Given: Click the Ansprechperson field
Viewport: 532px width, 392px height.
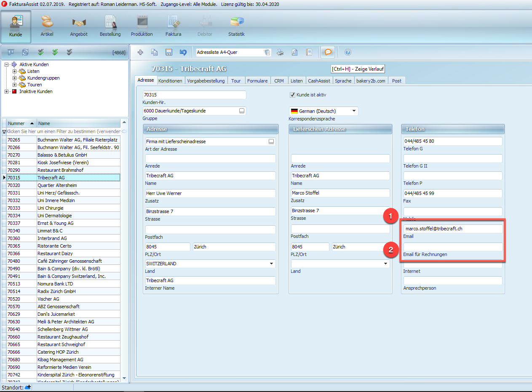Looking at the screenshot, I should [453, 280].
